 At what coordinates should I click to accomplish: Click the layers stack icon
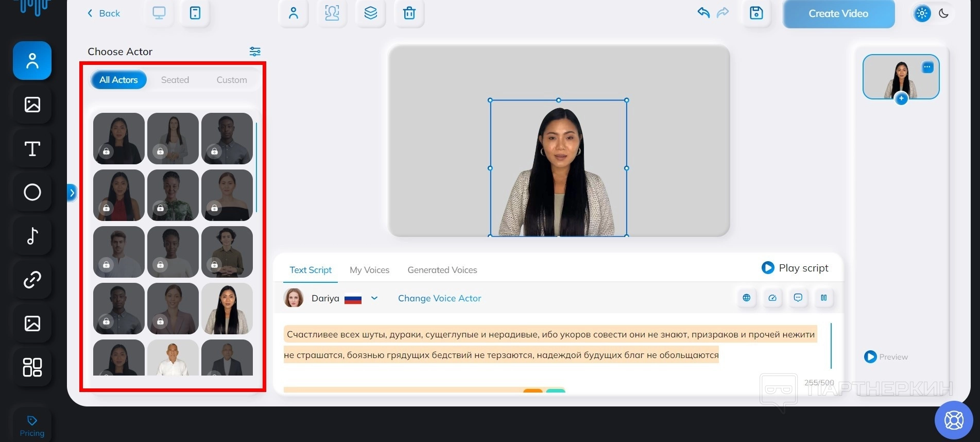[370, 13]
